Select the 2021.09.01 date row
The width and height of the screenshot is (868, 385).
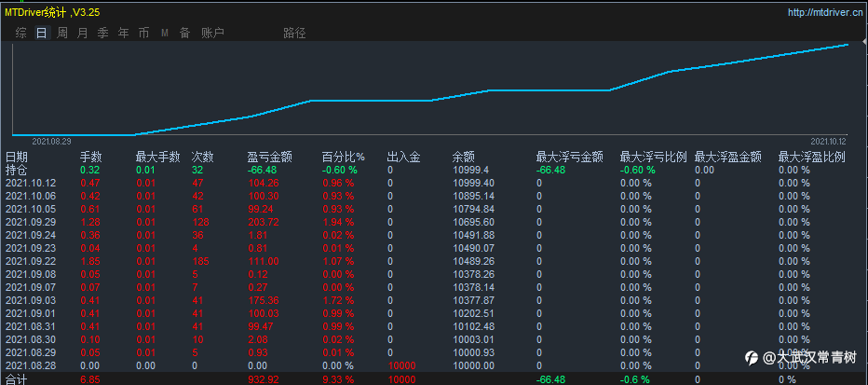[434, 313]
